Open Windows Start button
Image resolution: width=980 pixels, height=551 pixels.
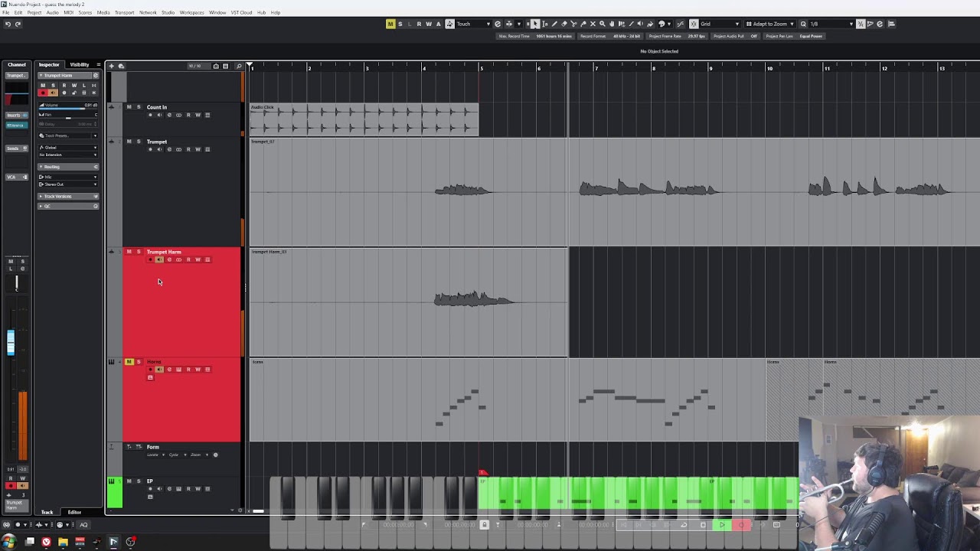9,542
